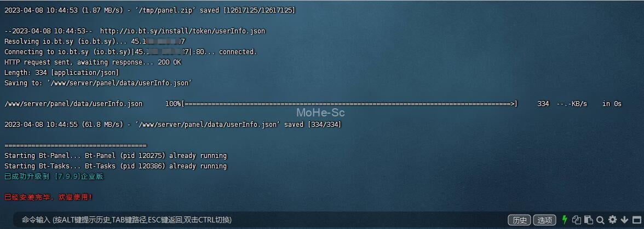Focus the 命令输入 command input field
644x229 pixels.
pyautogui.click(x=258, y=220)
